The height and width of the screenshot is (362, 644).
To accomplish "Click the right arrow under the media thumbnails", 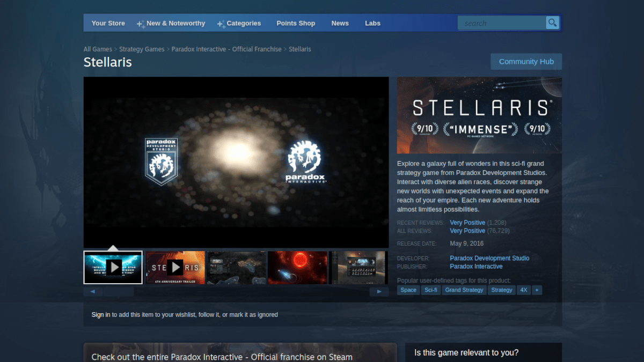I will 379,291.
